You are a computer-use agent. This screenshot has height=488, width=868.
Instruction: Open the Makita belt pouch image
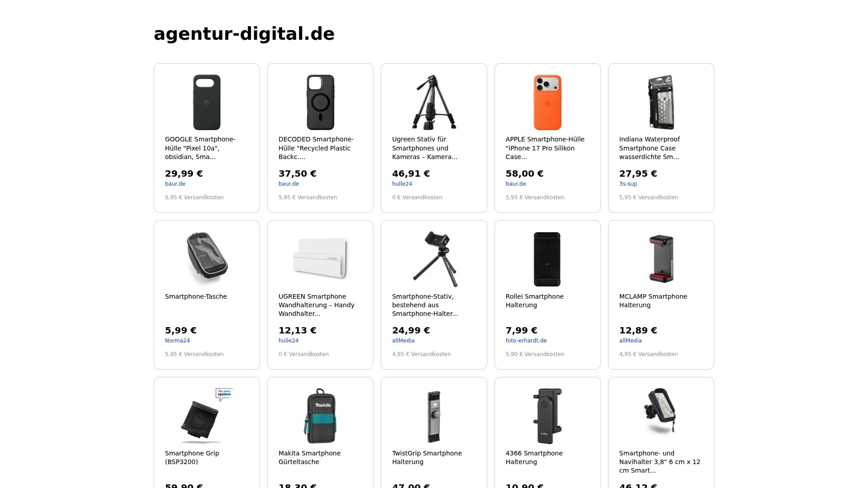(320, 416)
